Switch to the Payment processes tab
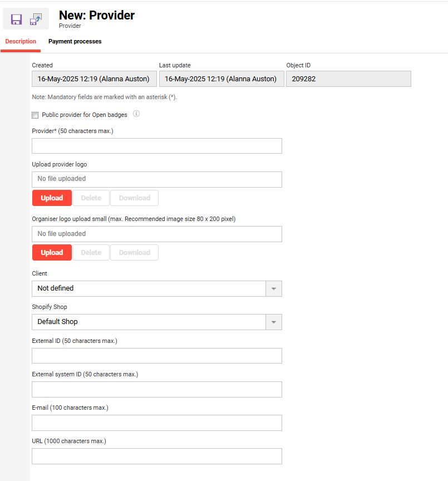The height and width of the screenshot is (481, 448). coord(75,41)
